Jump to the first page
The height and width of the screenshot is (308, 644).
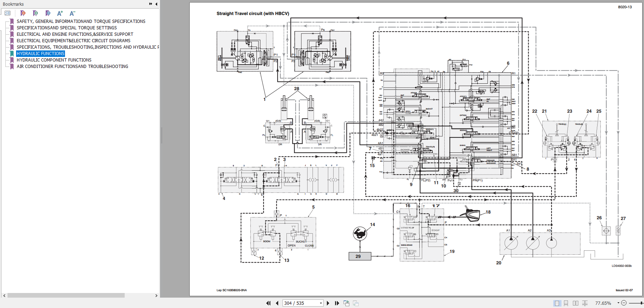tap(268, 303)
